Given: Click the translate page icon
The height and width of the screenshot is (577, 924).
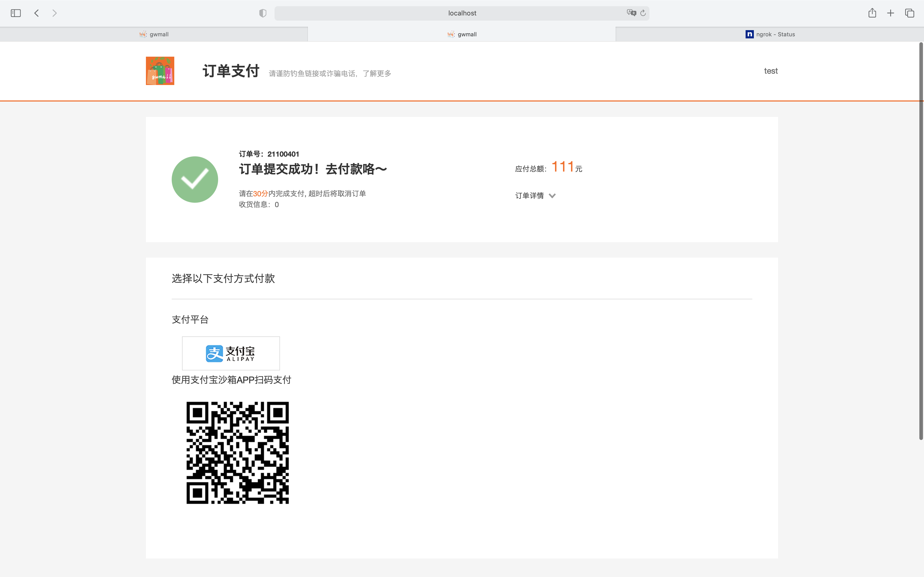Looking at the screenshot, I should point(631,13).
